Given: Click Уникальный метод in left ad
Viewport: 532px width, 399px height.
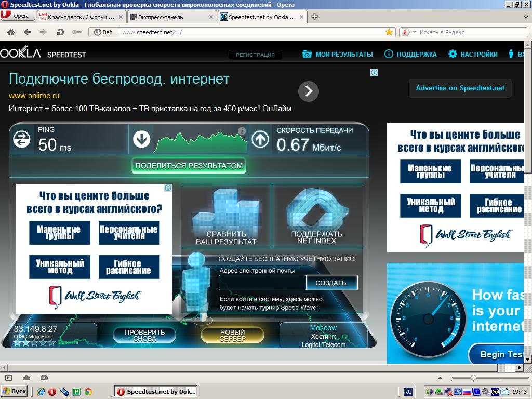Looking at the screenshot, I should click(59, 267).
